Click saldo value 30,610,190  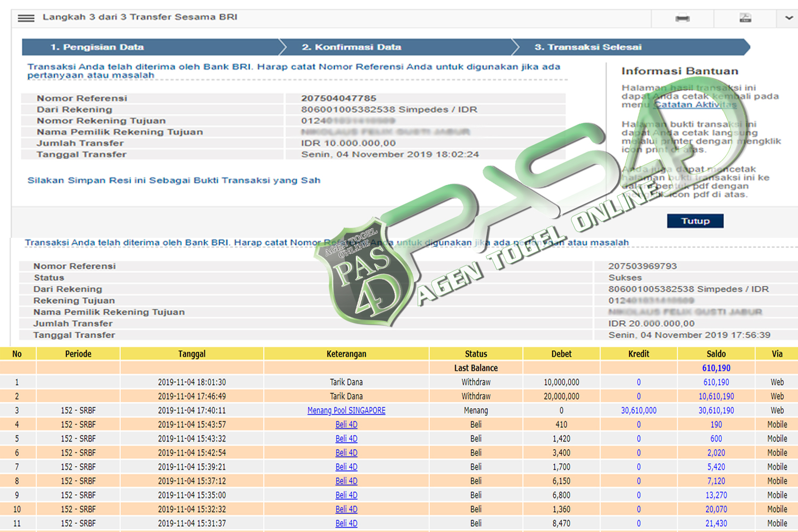[x=716, y=411]
